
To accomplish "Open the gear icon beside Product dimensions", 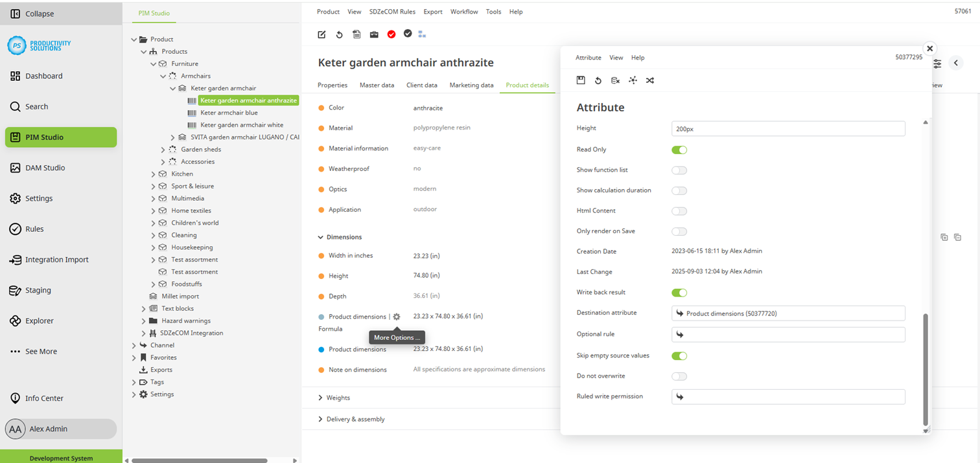I will (x=397, y=317).
